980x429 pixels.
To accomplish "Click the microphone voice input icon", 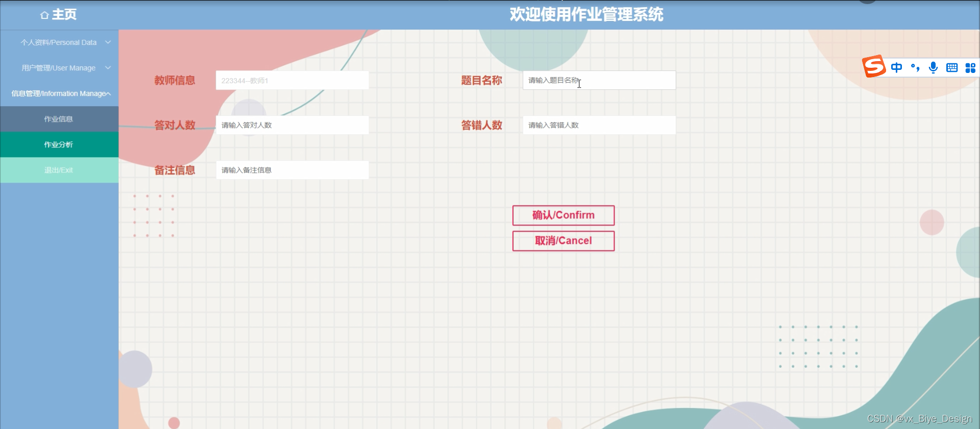I will (933, 67).
